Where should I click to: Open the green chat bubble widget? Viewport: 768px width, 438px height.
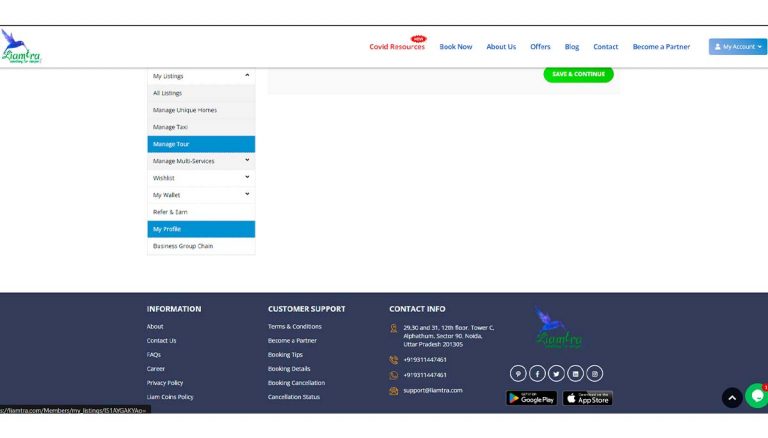point(756,396)
